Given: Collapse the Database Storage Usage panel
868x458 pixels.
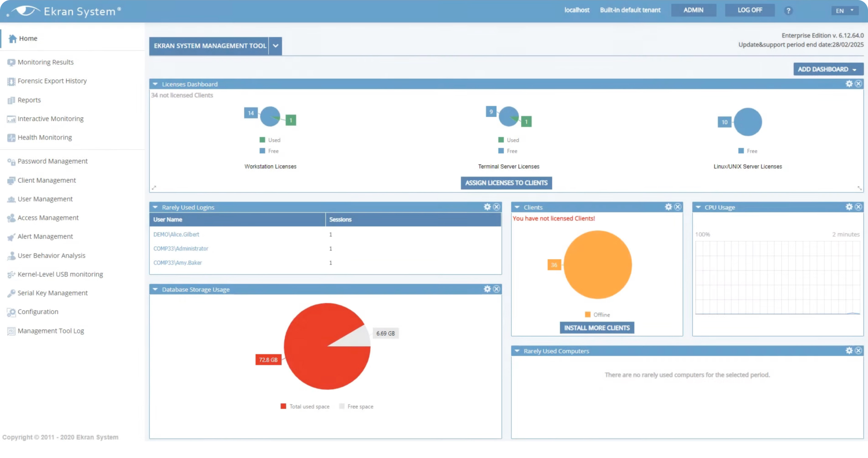Looking at the screenshot, I should point(155,289).
